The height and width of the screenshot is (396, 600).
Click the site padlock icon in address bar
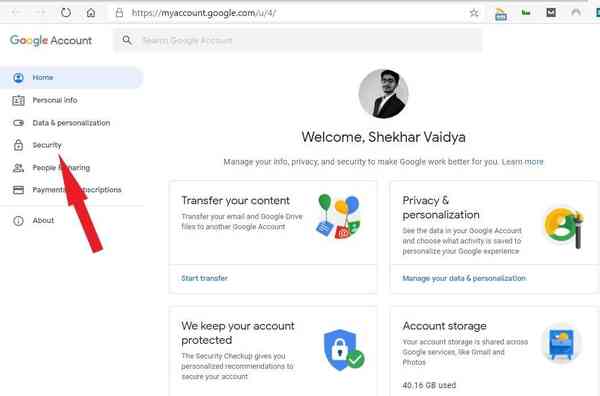[119, 13]
